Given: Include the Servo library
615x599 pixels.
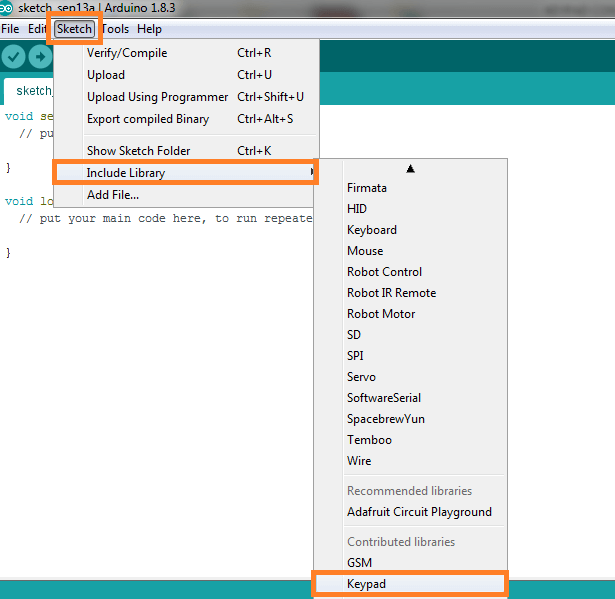Looking at the screenshot, I should click(x=410, y=377).
